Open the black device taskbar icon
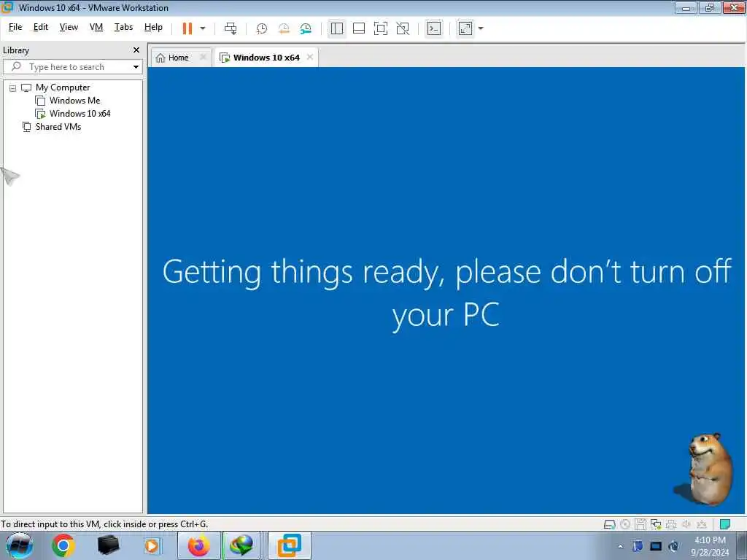Viewport: 747px width, 560px height. [x=108, y=545]
